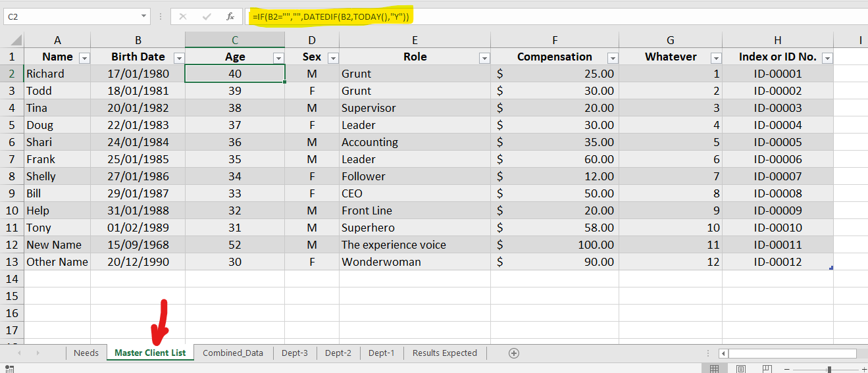Click the Enter checkmark icon in formula bar

pyautogui.click(x=207, y=16)
